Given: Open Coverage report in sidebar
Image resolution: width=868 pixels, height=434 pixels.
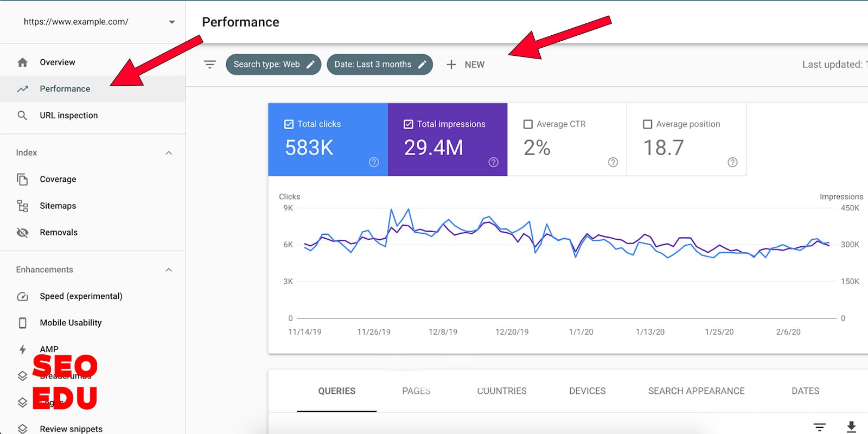Looking at the screenshot, I should (58, 180).
